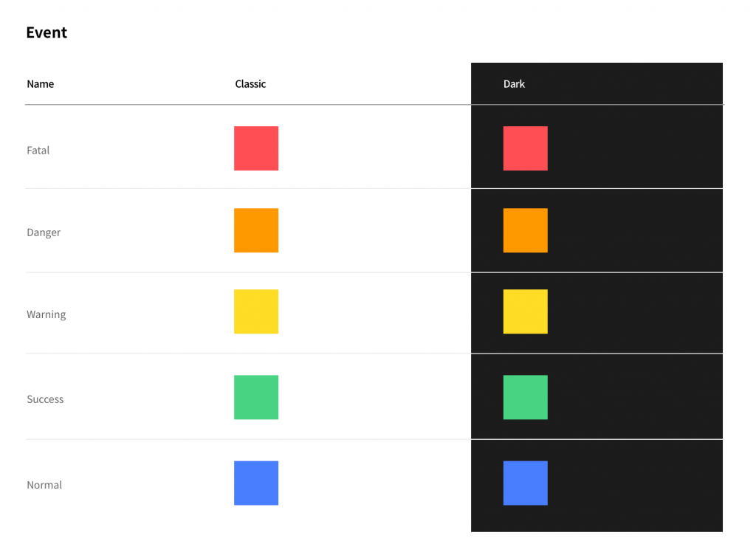This screenshot has width=756, height=555.
Task: Pick the Warning yellow swatch under Classic
Action: tap(256, 311)
